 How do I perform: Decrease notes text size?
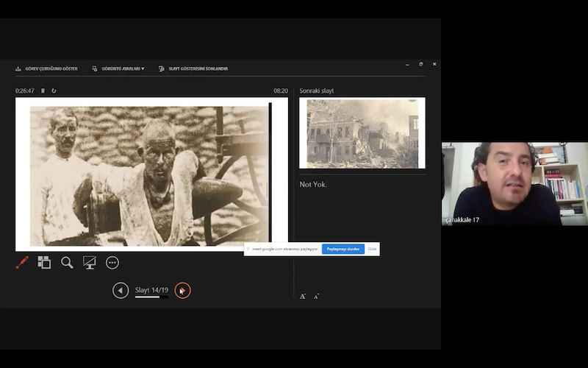pyautogui.click(x=317, y=297)
